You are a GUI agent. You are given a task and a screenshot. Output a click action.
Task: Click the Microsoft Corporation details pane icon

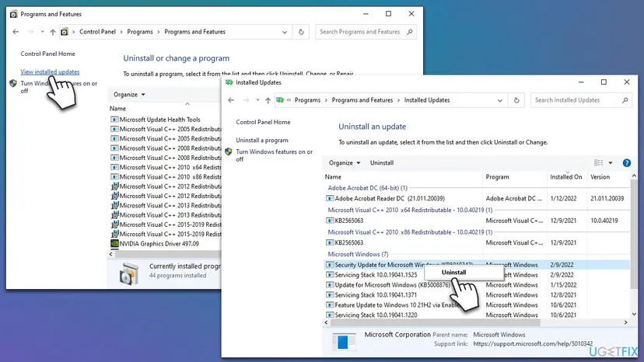click(x=344, y=342)
